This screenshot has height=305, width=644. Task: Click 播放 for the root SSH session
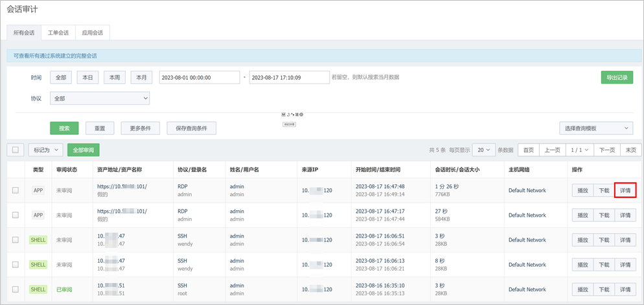point(582,289)
